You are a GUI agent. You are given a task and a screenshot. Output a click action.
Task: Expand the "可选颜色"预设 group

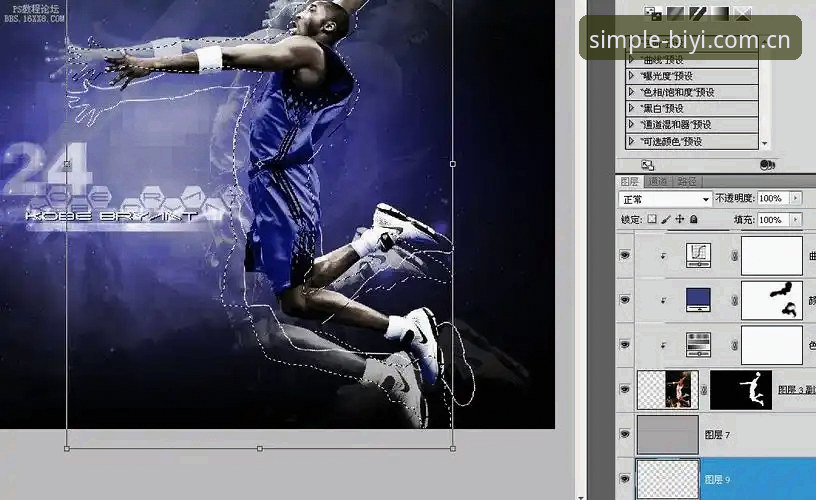click(631, 141)
